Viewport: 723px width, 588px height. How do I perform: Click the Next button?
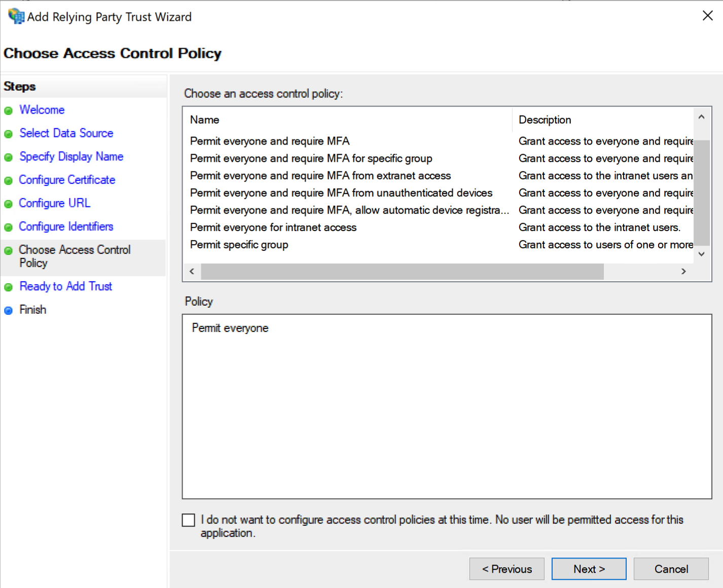tap(589, 569)
